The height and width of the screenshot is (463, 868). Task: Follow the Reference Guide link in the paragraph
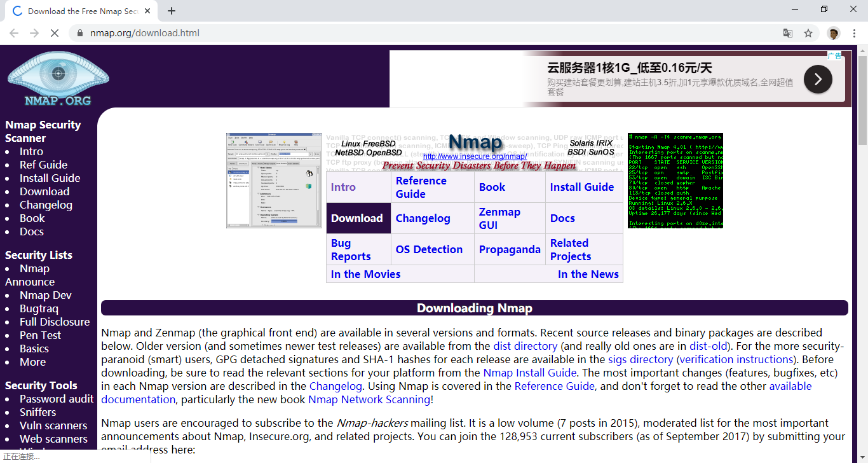pos(555,386)
